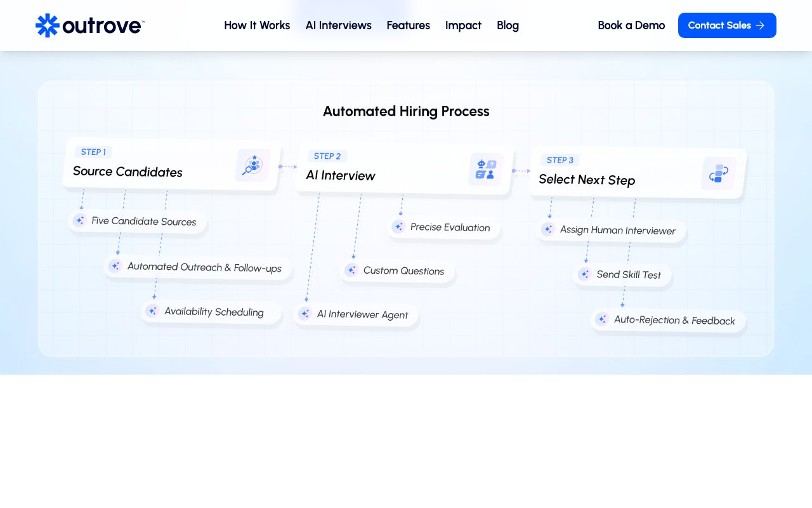Click the sparkle icon beside Five Candidate Sources
This screenshot has width=812, height=508.
coord(79,220)
